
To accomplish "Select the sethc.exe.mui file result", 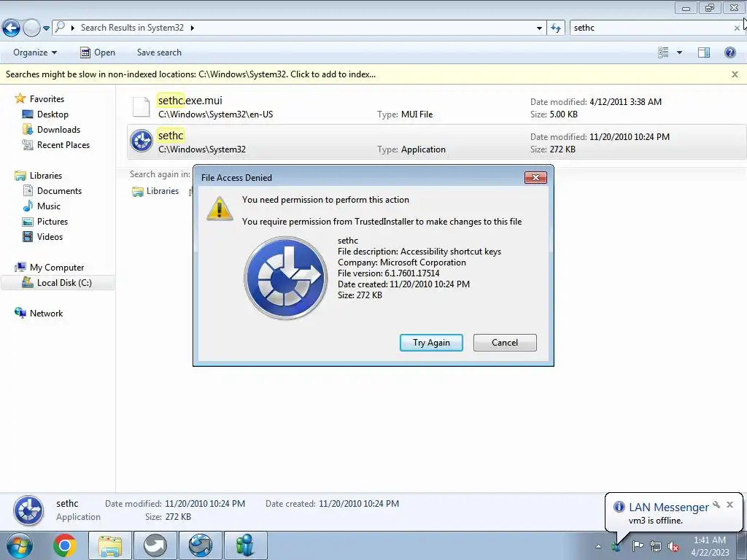I will point(436,107).
